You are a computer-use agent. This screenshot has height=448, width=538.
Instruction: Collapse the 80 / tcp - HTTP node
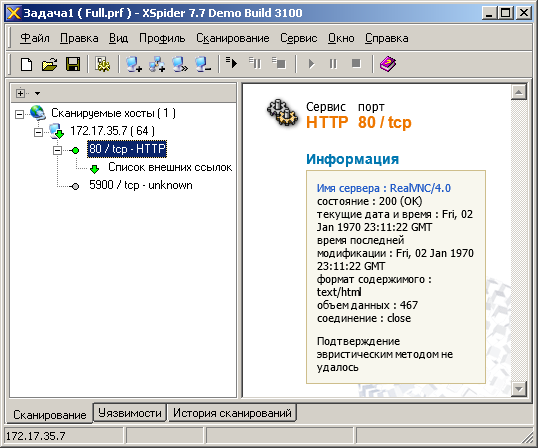pos(57,150)
